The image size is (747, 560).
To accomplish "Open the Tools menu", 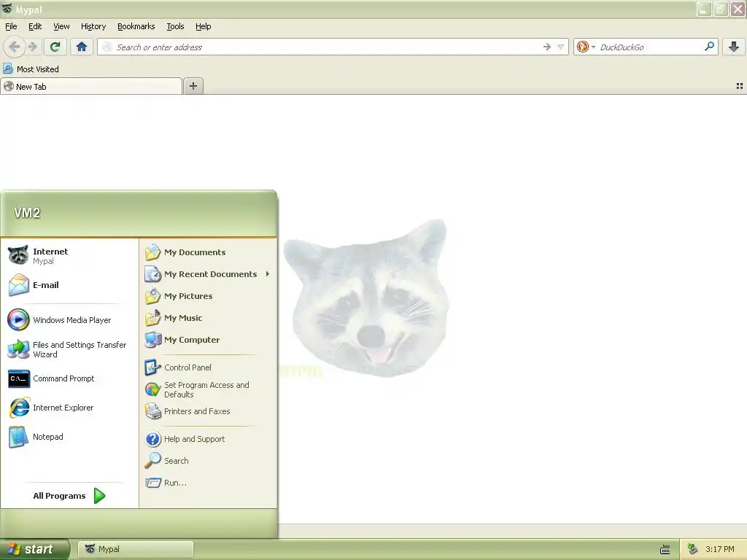I will 175,26.
